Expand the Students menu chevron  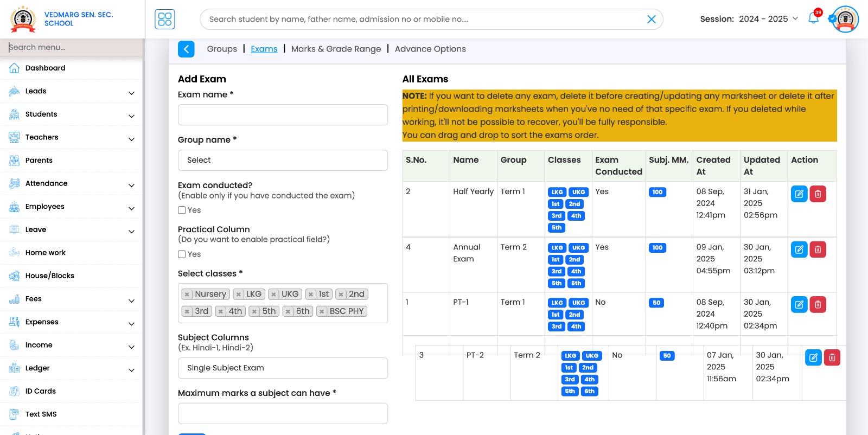pos(131,116)
